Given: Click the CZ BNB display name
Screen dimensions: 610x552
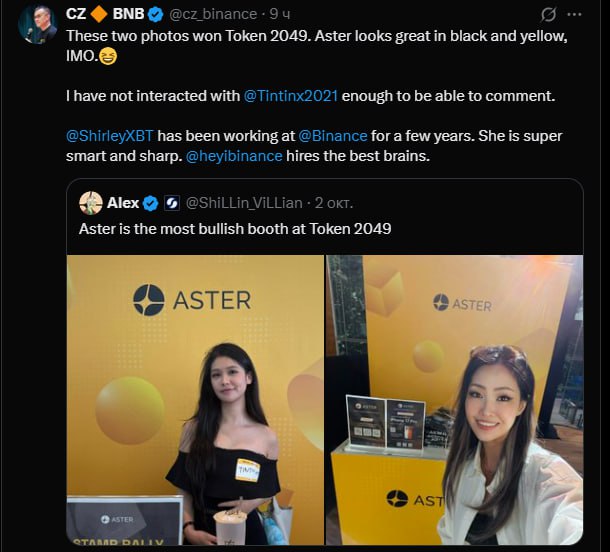Looking at the screenshot, I should coord(105,14).
